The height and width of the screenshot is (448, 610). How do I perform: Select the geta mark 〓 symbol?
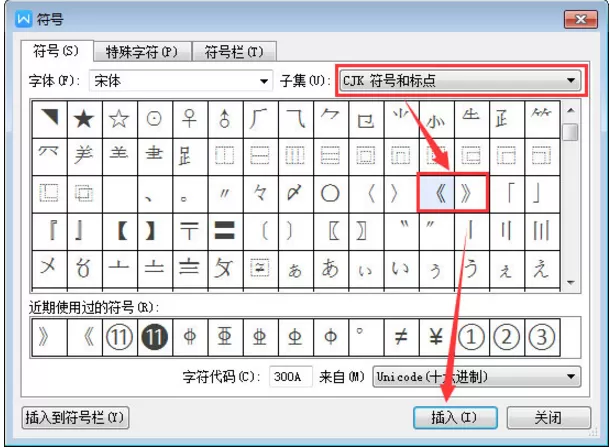225,231
